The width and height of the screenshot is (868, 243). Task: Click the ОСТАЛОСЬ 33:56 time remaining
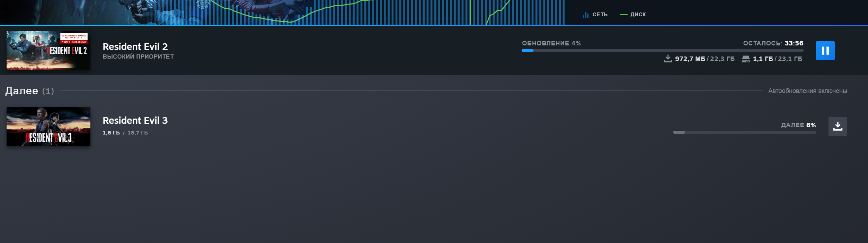(773, 43)
